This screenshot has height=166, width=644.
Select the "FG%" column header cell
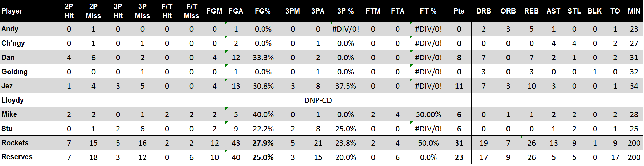(x=263, y=11)
